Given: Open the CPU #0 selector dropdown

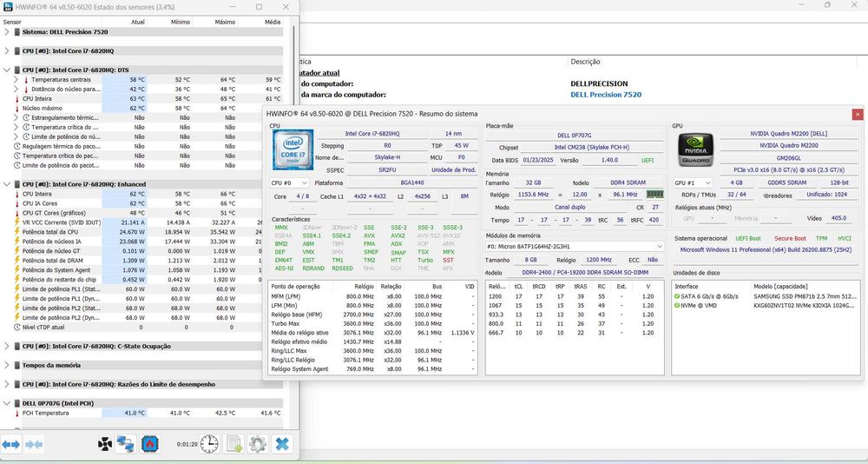Looking at the screenshot, I should tap(289, 183).
